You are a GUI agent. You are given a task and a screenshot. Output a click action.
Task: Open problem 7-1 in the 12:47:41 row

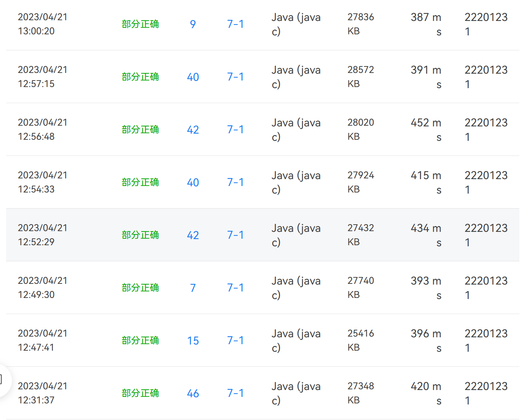tap(235, 341)
